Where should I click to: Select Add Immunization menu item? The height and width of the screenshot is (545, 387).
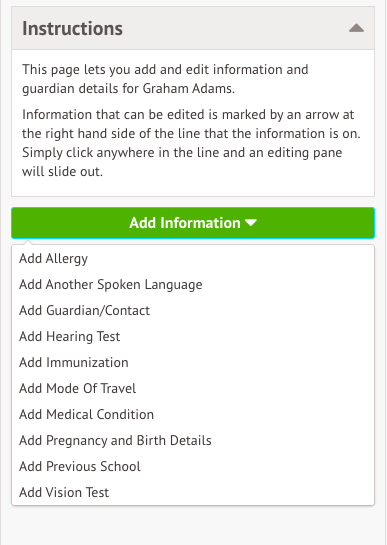tap(193, 363)
